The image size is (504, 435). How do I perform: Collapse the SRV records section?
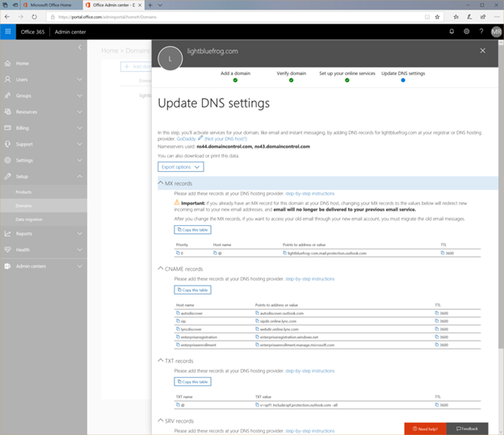pyautogui.click(x=161, y=420)
